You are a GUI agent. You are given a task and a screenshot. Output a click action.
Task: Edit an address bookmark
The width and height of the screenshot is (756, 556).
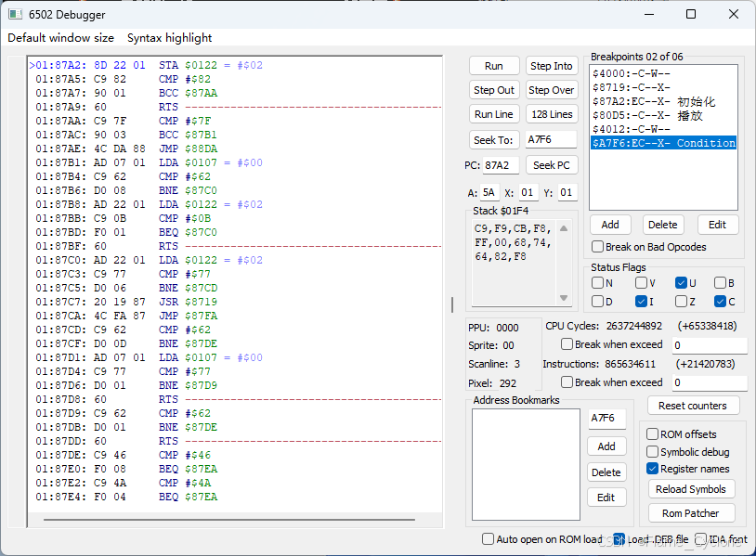(x=606, y=498)
